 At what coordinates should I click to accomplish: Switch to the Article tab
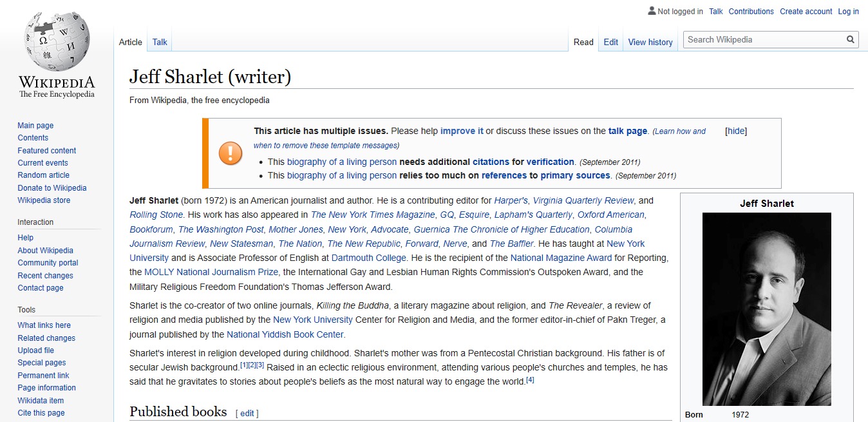(x=131, y=42)
